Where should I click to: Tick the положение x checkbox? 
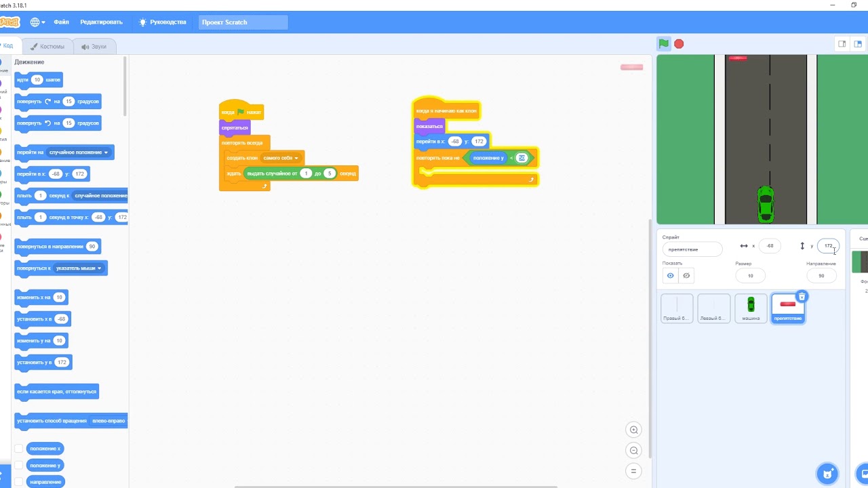point(19,449)
